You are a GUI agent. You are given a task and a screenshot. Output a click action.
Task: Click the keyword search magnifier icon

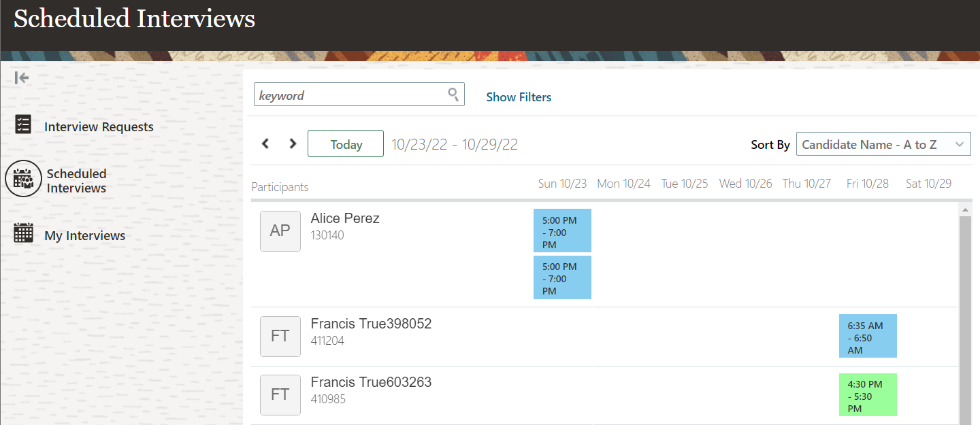click(x=453, y=95)
